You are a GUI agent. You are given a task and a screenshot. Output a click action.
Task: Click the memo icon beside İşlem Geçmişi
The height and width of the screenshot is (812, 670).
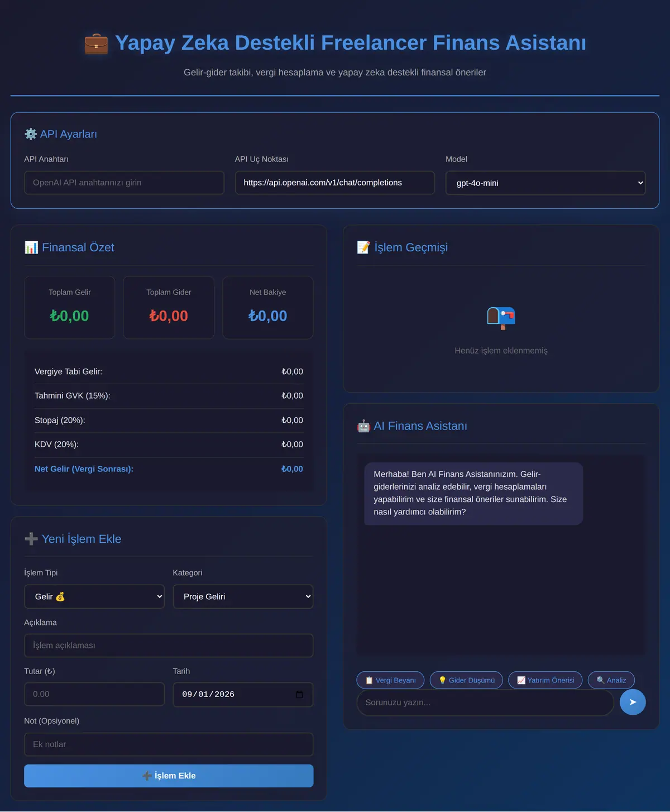pos(363,247)
